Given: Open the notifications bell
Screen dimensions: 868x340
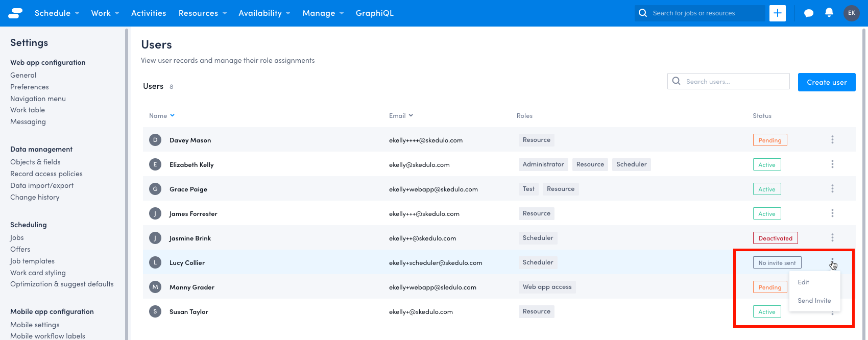Looking at the screenshot, I should pyautogui.click(x=829, y=13).
